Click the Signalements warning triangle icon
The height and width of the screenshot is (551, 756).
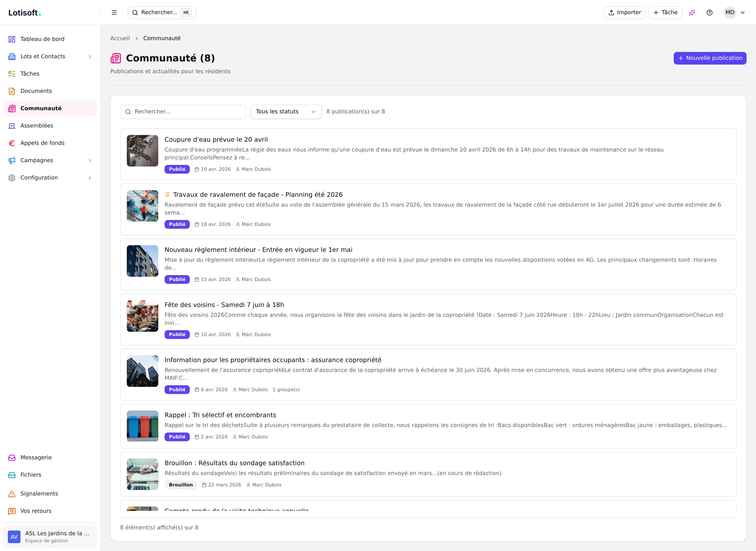pyautogui.click(x=12, y=494)
